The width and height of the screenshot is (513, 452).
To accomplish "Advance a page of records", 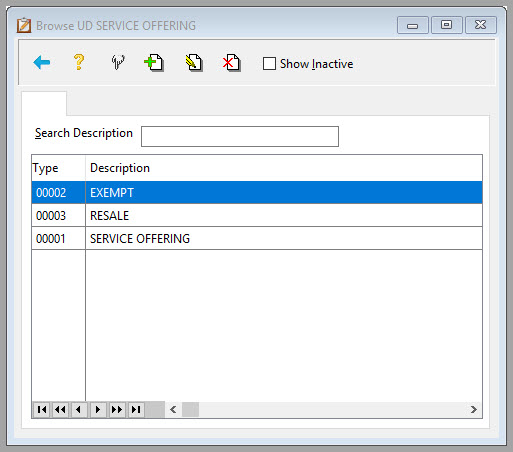I will (117, 409).
